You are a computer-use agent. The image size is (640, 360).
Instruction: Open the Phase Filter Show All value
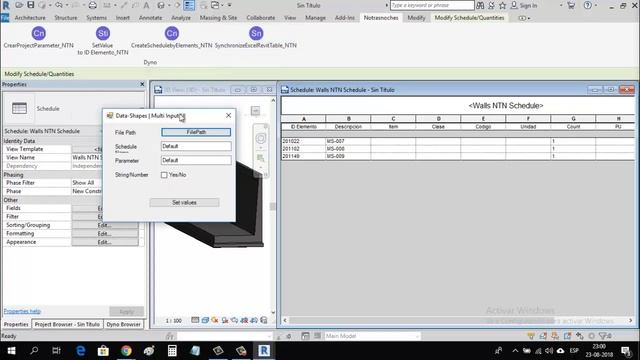(87, 183)
